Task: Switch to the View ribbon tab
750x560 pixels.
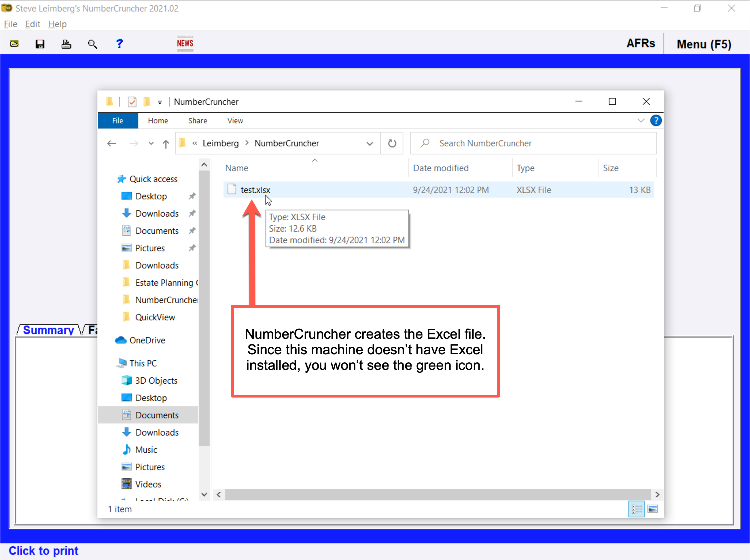Action: [235, 121]
